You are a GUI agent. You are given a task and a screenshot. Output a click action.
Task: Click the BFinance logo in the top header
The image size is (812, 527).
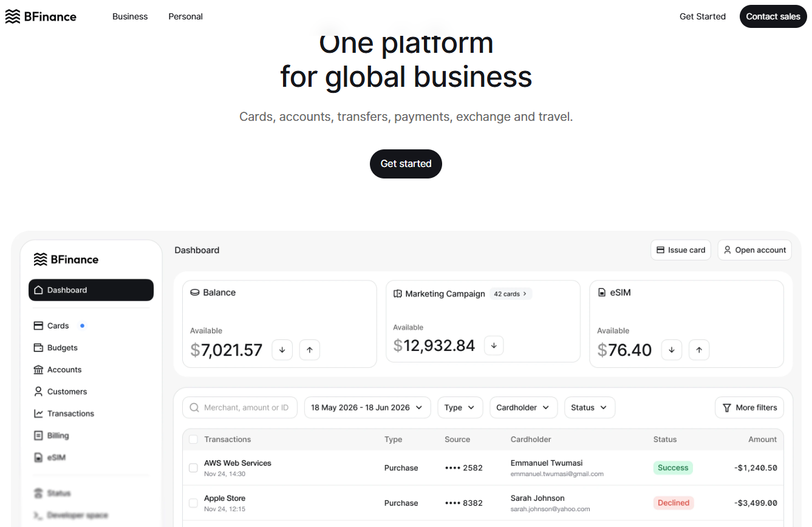[41, 16]
